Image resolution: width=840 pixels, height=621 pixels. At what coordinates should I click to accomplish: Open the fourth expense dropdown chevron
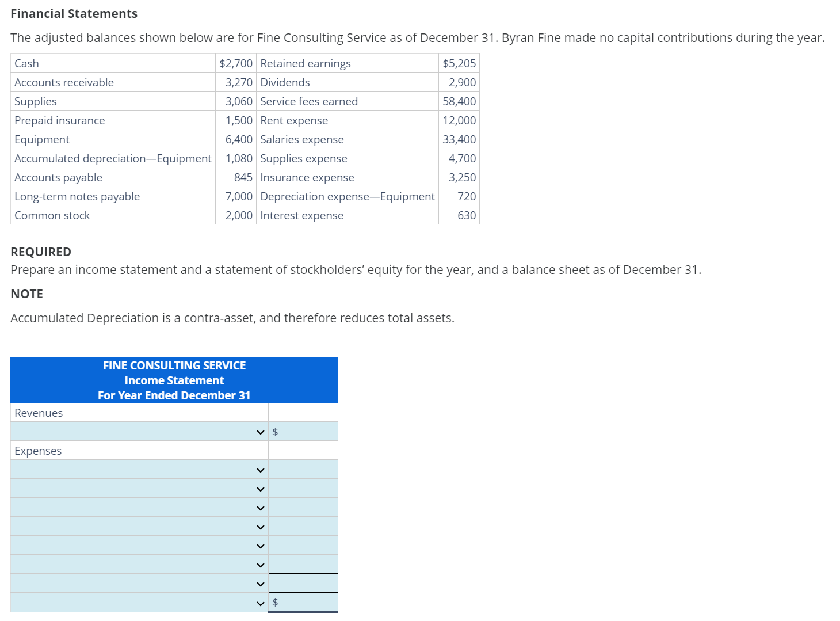260,527
